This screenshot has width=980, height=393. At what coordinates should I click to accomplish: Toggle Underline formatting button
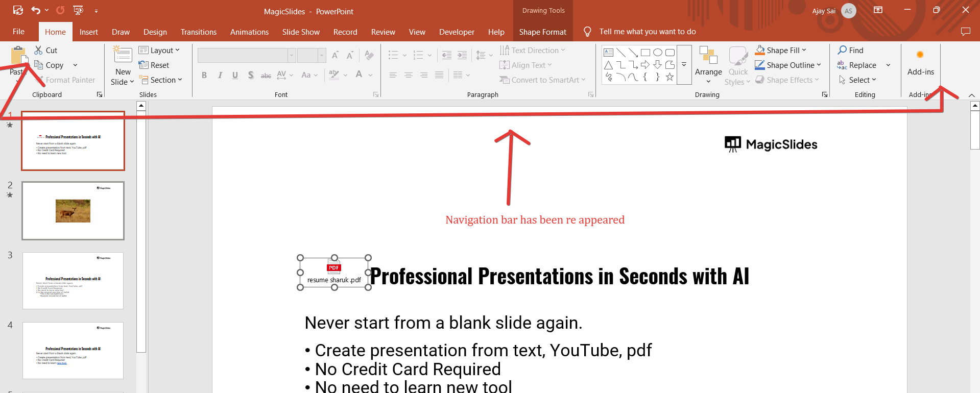(x=235, y=75)
